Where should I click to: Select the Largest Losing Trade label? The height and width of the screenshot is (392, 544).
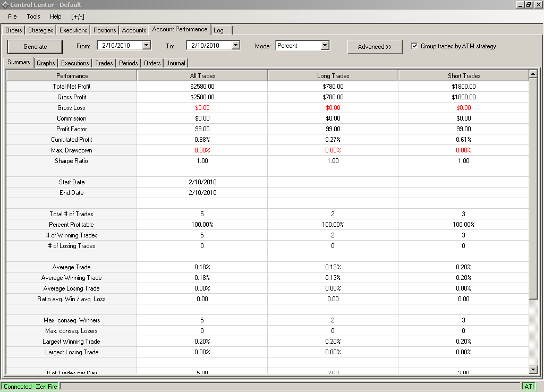click(x=72, y=352)
